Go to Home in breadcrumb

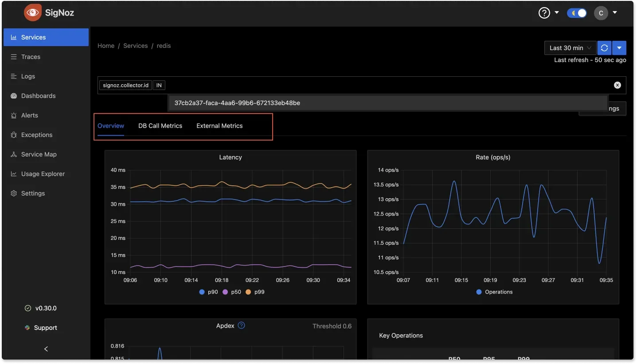(106, 46)
